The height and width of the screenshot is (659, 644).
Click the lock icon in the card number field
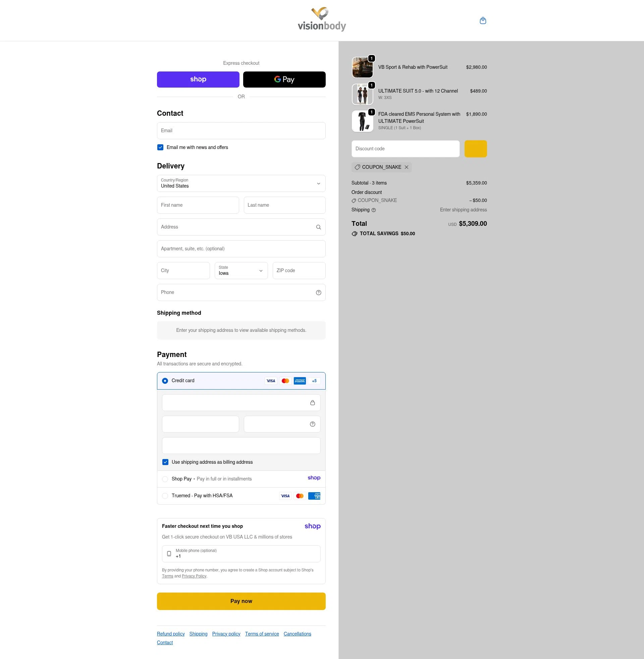312,403
